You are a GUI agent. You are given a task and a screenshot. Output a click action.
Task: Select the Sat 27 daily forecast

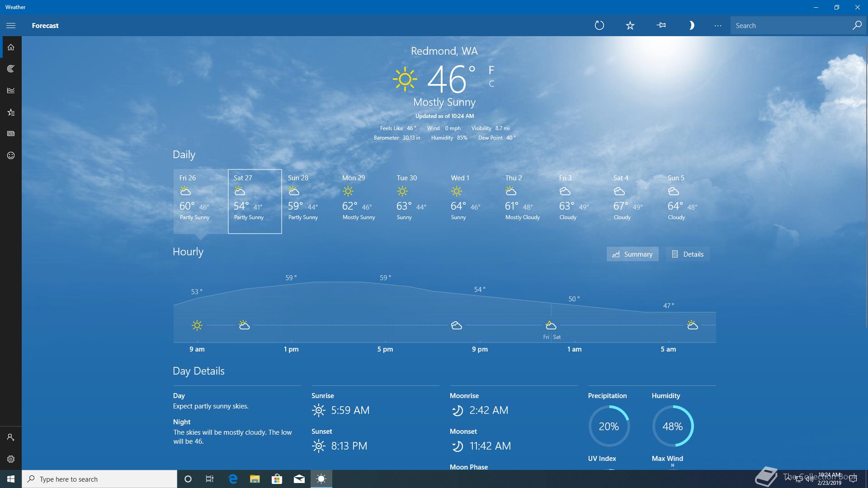pos(255,201)
